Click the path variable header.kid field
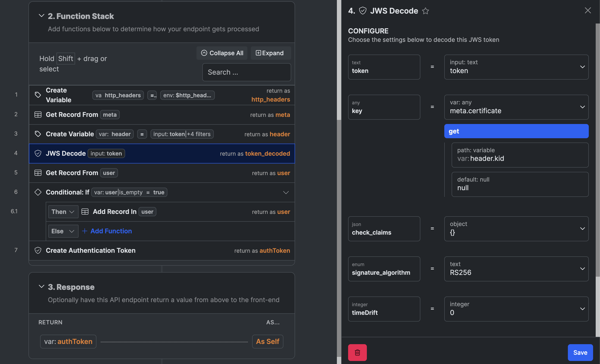600x364 pixels. [520, 155]
